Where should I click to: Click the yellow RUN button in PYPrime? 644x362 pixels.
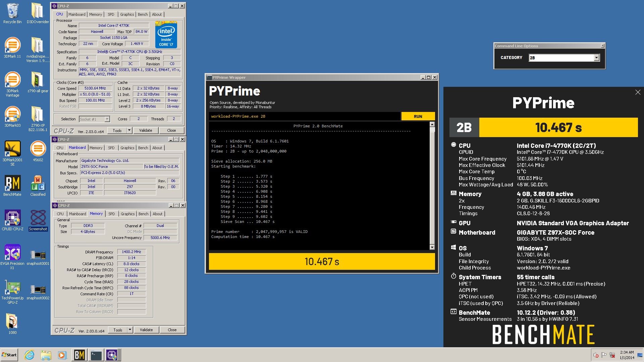tap(418, 116)
